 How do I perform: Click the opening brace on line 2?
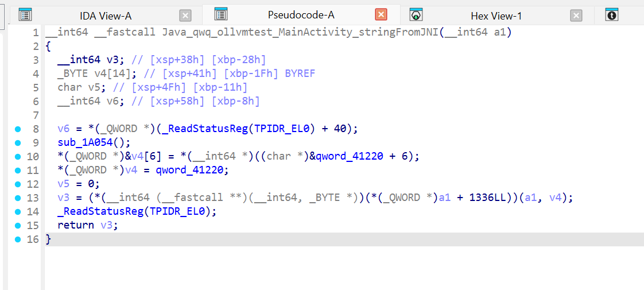click(x=48, y=47)
